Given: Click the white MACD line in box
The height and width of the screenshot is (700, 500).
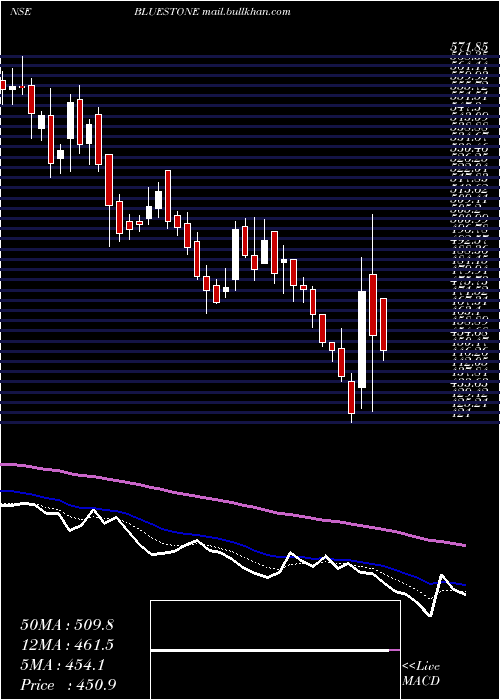Looking at the screenshot, I should (x=270, y=650).
